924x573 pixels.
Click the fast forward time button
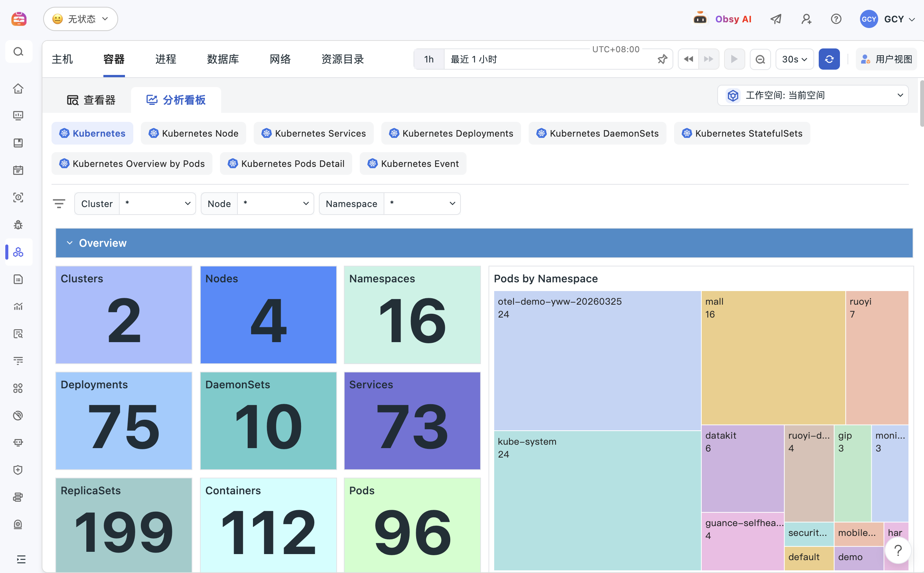click(709, 59)
